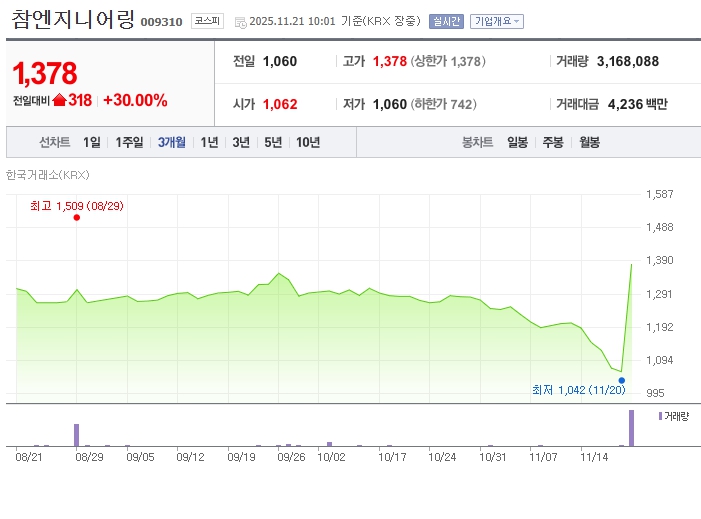Click the 코스피 market badge

[x=207, y=20]
